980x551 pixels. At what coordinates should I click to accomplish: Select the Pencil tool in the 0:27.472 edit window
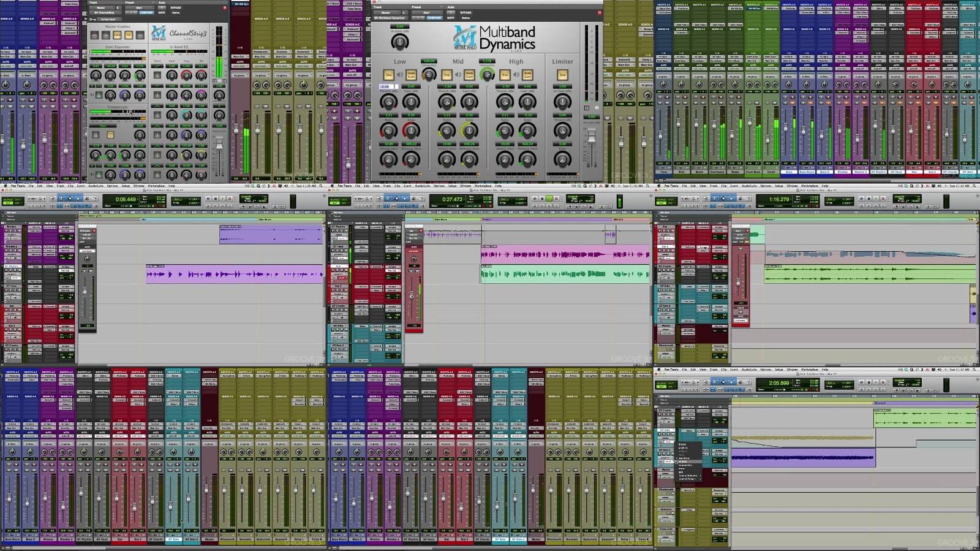point(421,199)
